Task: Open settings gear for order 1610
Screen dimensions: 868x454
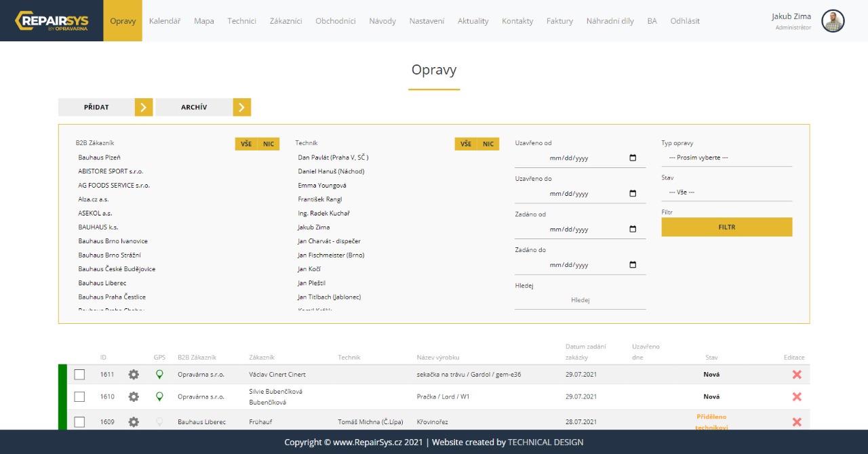Action: coord(134,397)
